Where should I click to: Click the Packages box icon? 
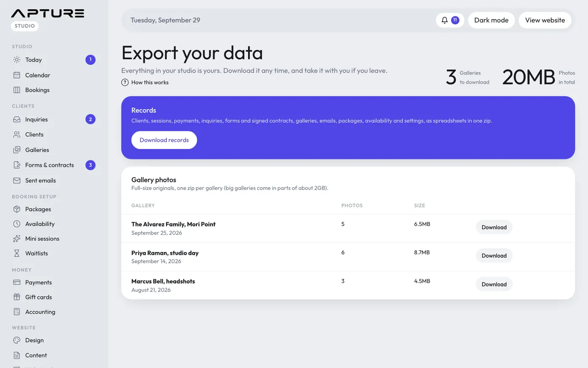(x=17, y=209)
